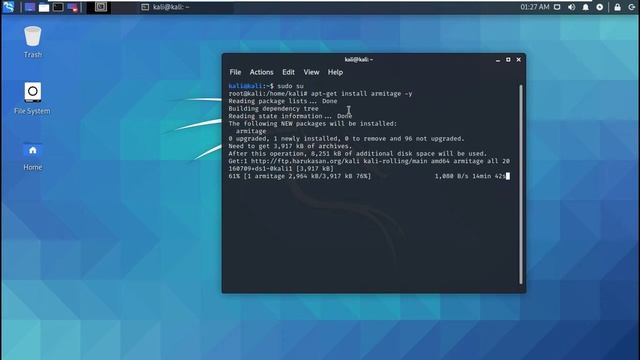Click the '1,080 B/s 14min 42s' speed text
The image size is (640, 360).
[471, 176]
